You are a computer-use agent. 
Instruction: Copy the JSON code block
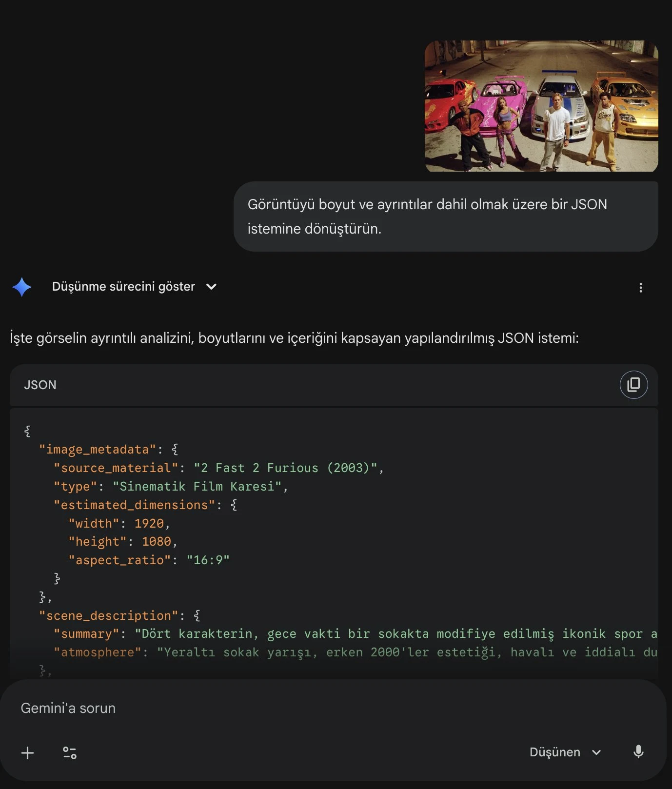click(x=633, y=385)
